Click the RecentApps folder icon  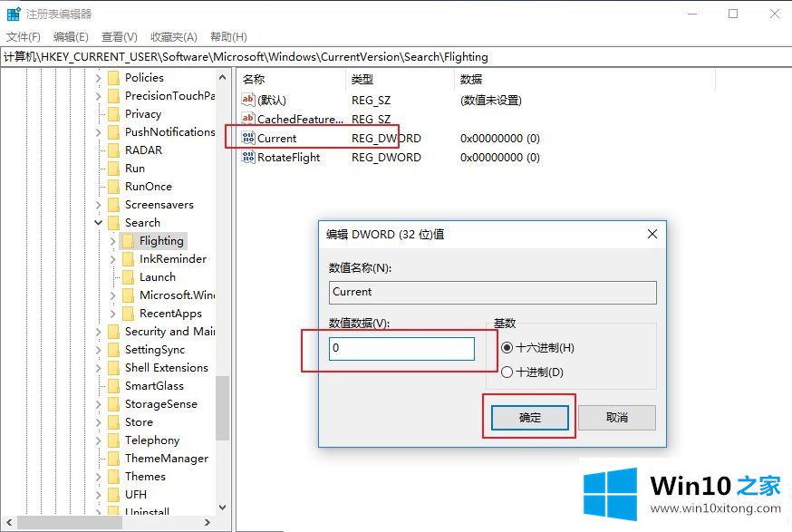(x=129, y=314)
